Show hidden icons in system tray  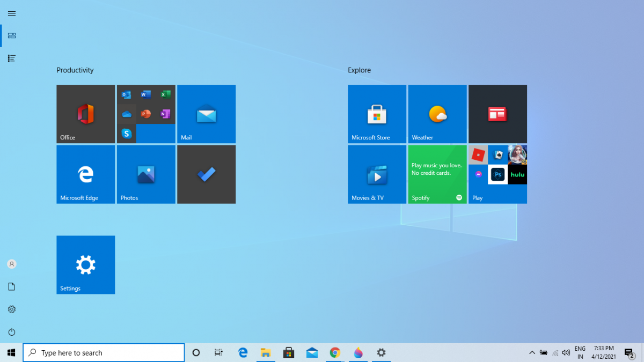pyautogui.click(x=532, y=353)
